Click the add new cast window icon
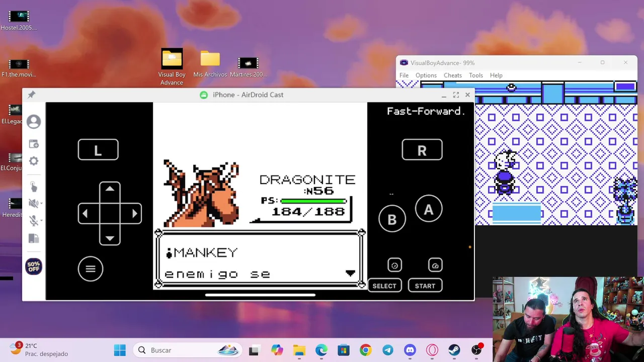The width and height of the screenshot is (644, 362). coord(34,144)
